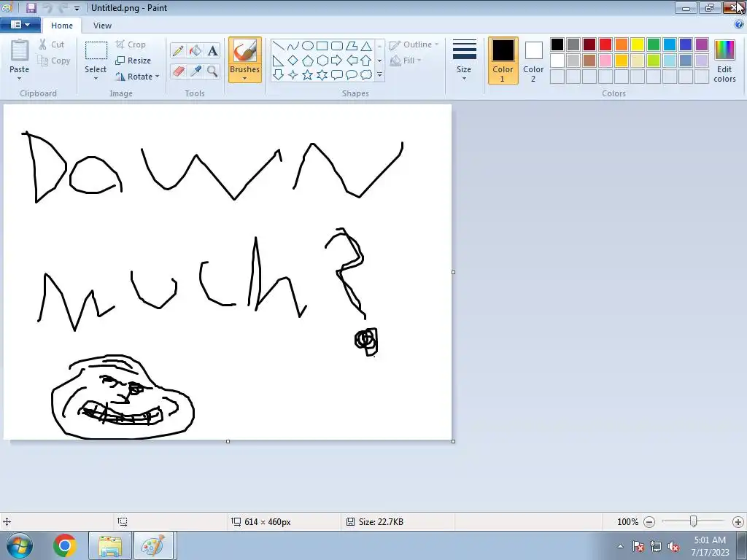Pick the red color swatch
Screen dimensions: 747x560
(605, 44)
